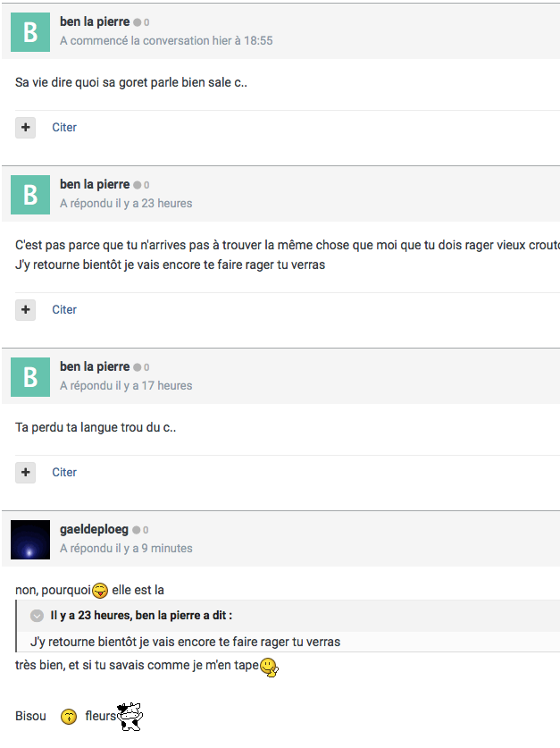
Task: Click the kissing emoji after 'Bisou'
Action: click(69, 717)
